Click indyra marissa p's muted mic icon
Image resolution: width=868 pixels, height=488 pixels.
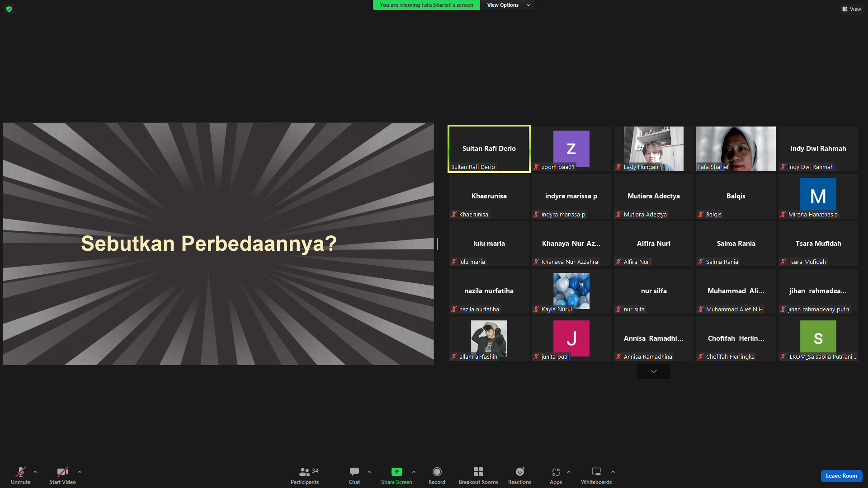(x=536, y=215)
